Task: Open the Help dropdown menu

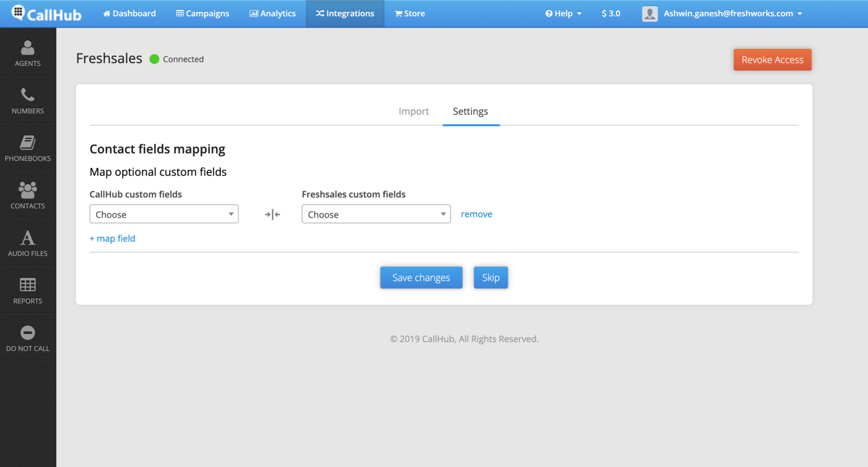Action: pyautogui.click(x=563, y=14)
